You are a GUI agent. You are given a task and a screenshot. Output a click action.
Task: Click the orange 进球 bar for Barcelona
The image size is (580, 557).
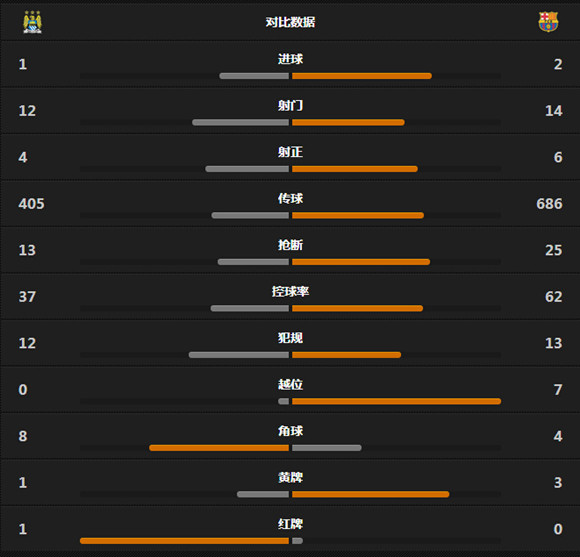coord(362,76)
